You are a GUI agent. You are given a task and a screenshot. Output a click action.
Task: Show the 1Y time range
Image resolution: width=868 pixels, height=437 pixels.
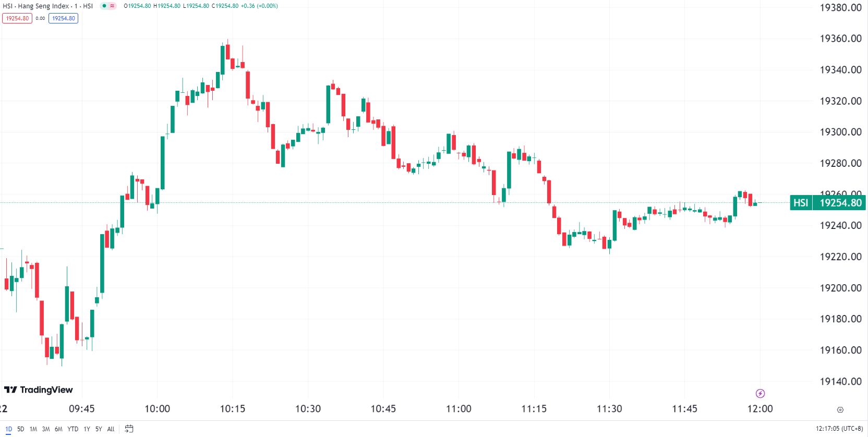tap(87, 429)
